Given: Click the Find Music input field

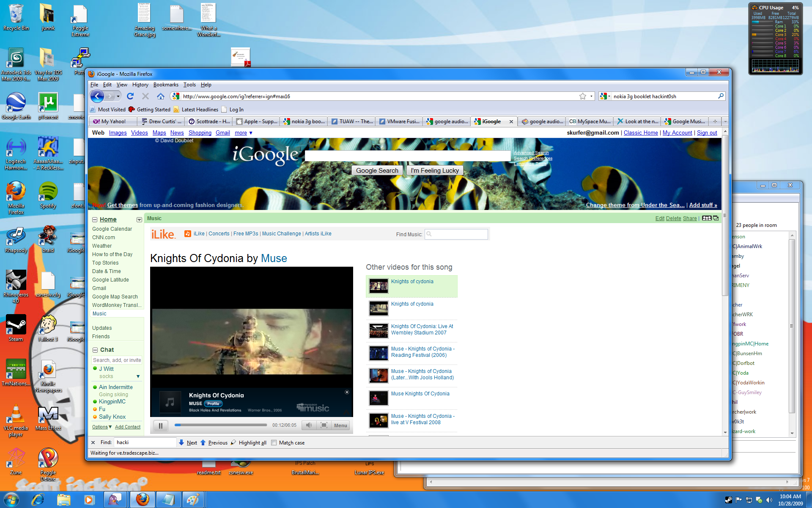Looking at the screenshot, I should coord(456,234).
